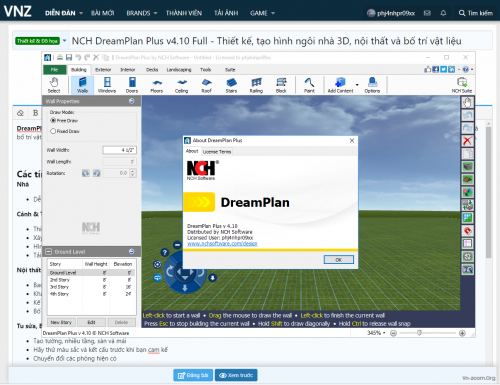Select the Walls tool in ribbon
Viewport: 500px width, 385px height.
[x=82, y=85]
